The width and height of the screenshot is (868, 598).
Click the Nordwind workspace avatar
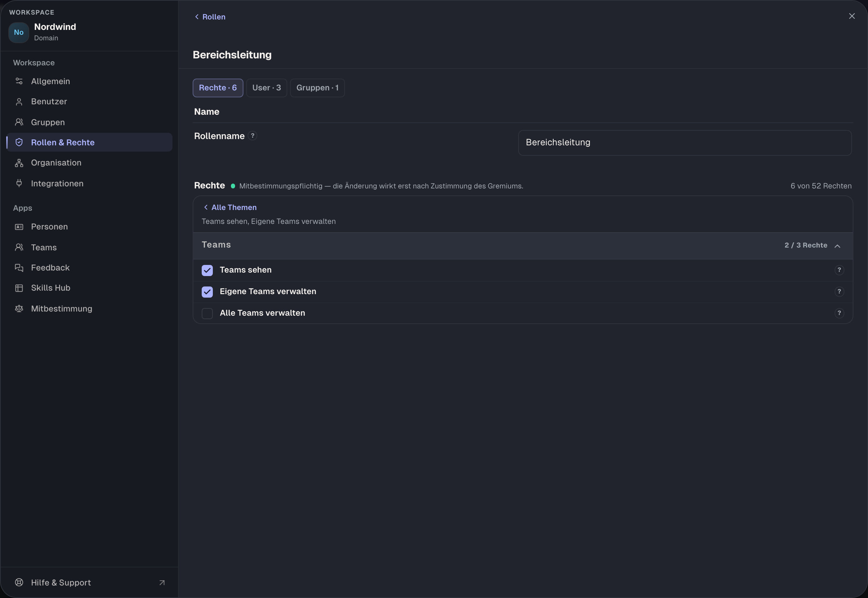pyautogui.click(x=19, y=32)
